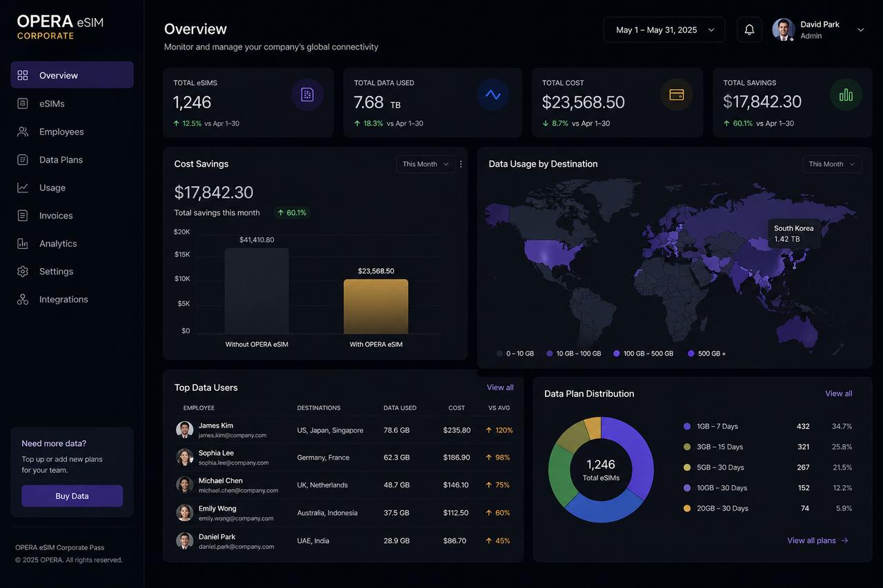The width and height of the screenshot is (883, 588).
Task: Open the View all plans link
Action: point(817,540)
